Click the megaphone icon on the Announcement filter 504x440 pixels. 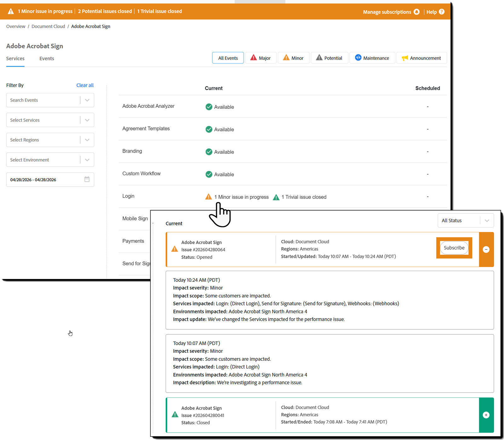pyautogui.click(x=405, y=58)
